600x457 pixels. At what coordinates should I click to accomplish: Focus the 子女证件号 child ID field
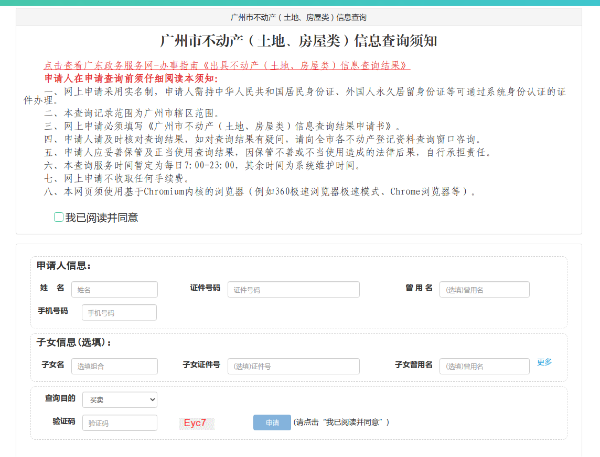(279, 366)
